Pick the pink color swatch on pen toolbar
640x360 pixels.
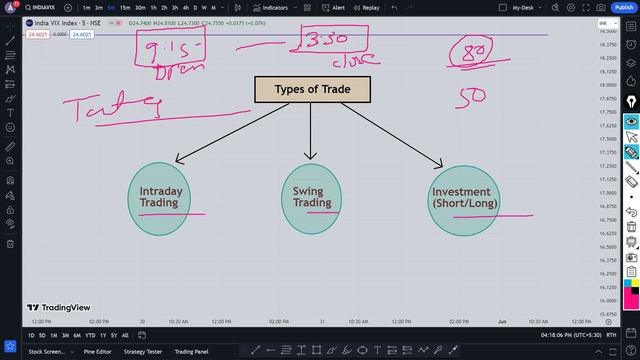631,302
